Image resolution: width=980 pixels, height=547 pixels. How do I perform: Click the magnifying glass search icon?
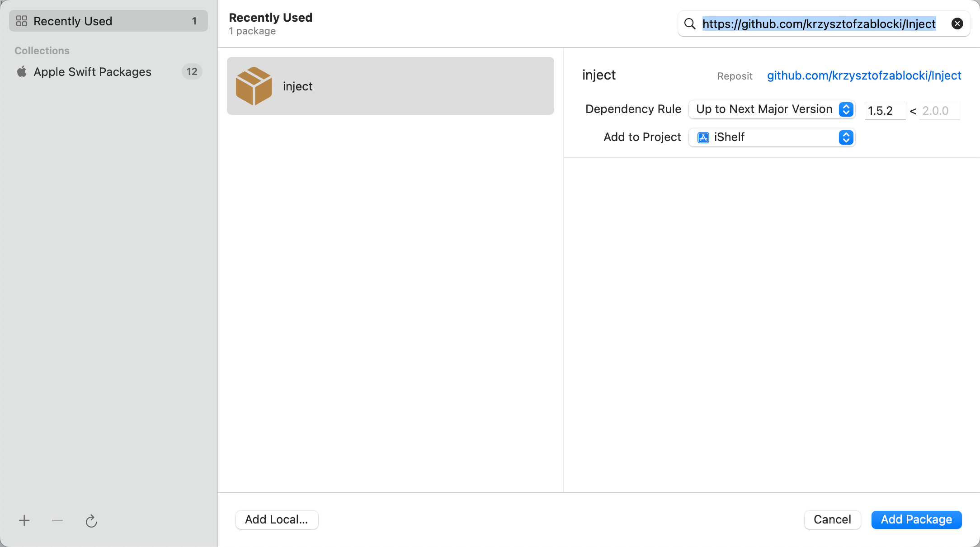[x=690, y=24]
